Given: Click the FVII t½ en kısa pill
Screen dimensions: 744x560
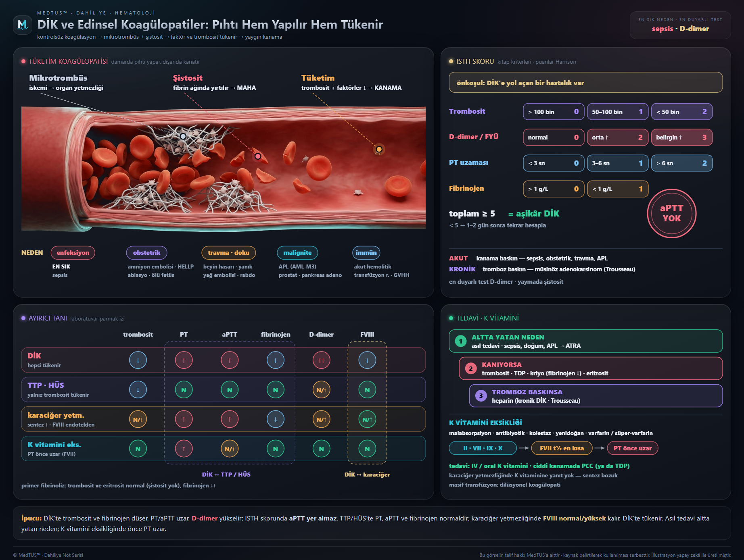Looking at the screenshot, I should [562, 448].
